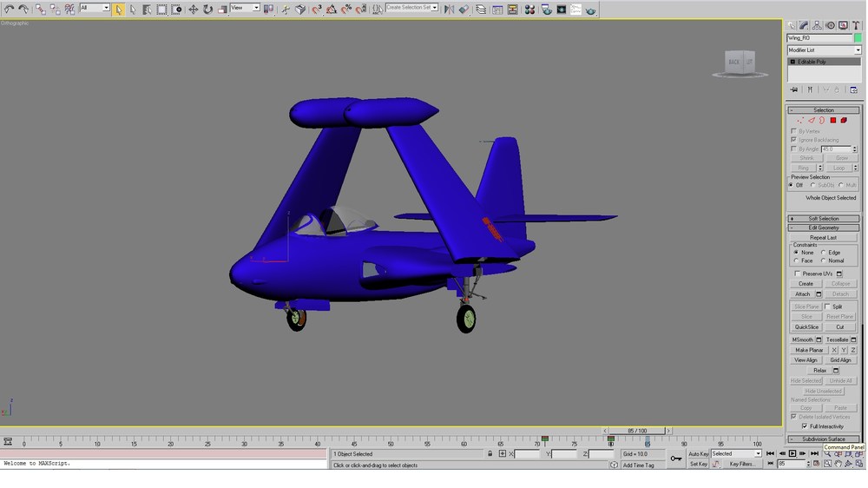Toggle the Auto Key button
868x488 pixels.
tap(699, 454)
